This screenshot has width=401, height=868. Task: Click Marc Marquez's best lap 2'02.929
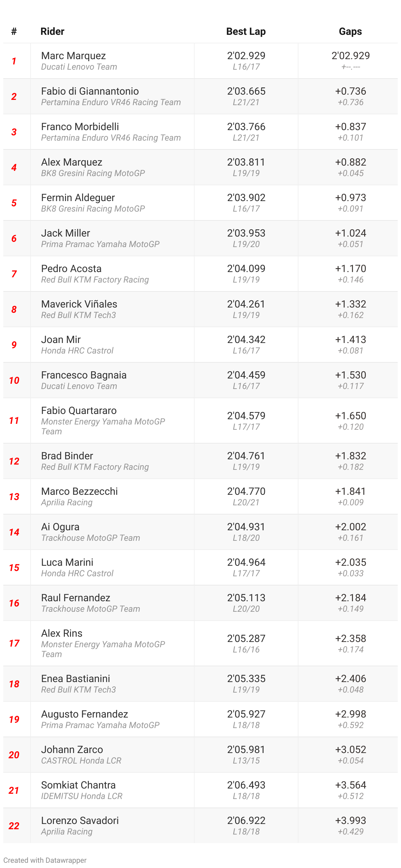coord(246,56)
